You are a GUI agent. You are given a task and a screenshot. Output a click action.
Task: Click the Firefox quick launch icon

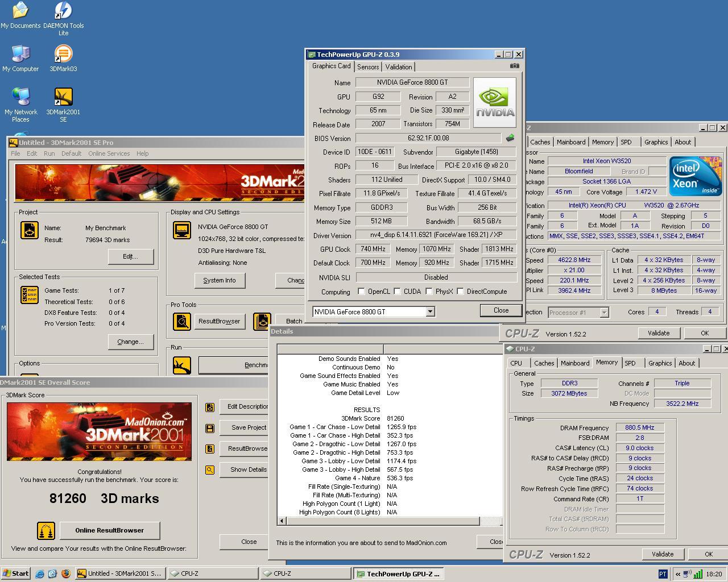click(65, 574)
